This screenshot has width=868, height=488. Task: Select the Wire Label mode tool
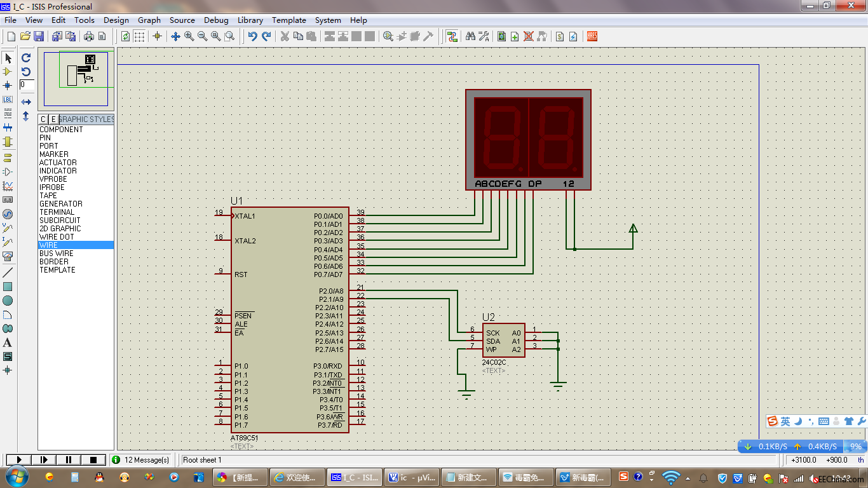pyautogui.click(x=8, y=100)
